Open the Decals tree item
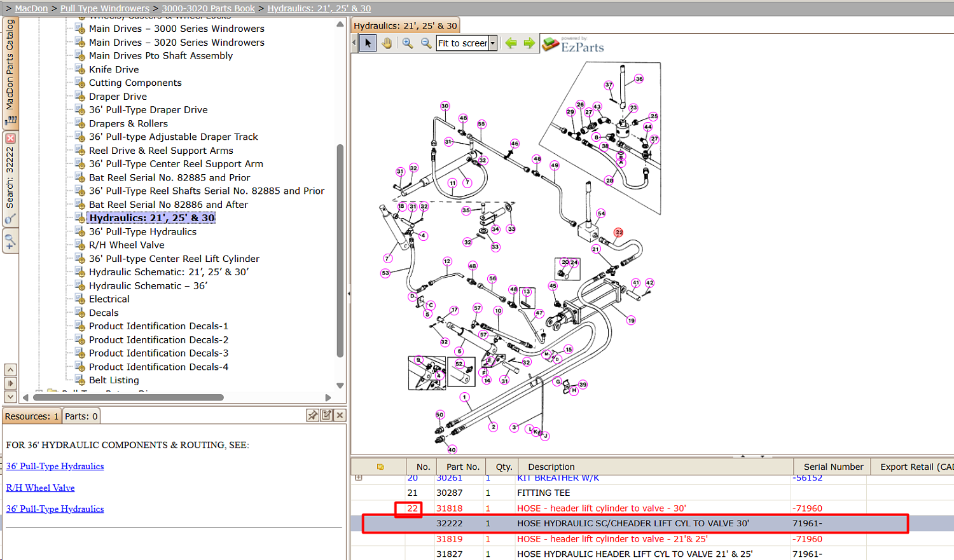Viewport: 954px width, 560px height. click(104, 313)
